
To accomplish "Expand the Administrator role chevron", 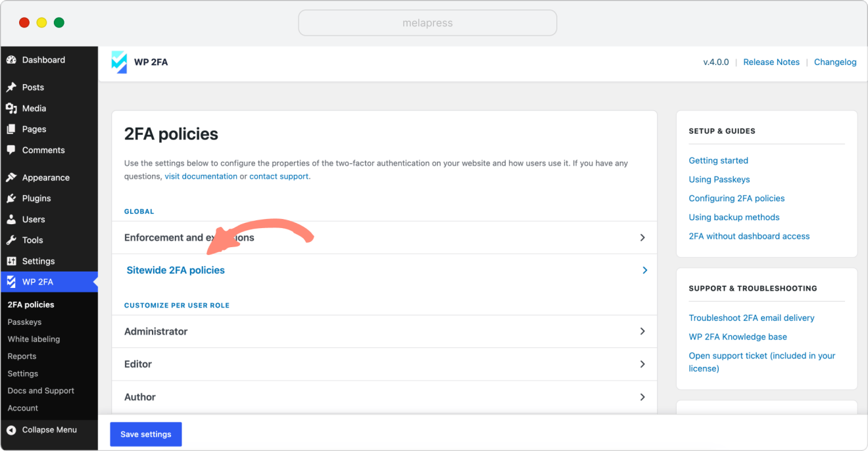I will click(642, 331).
